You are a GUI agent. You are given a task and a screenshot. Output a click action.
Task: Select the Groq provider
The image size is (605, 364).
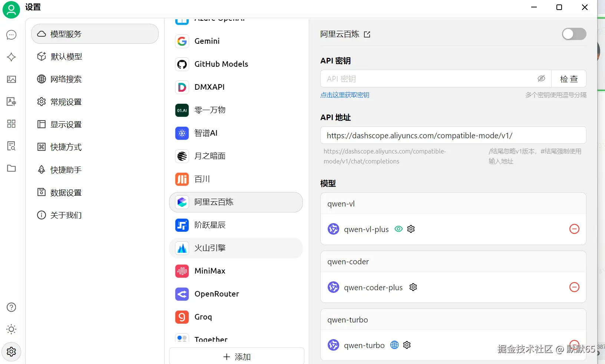click(x=236, y=317)
